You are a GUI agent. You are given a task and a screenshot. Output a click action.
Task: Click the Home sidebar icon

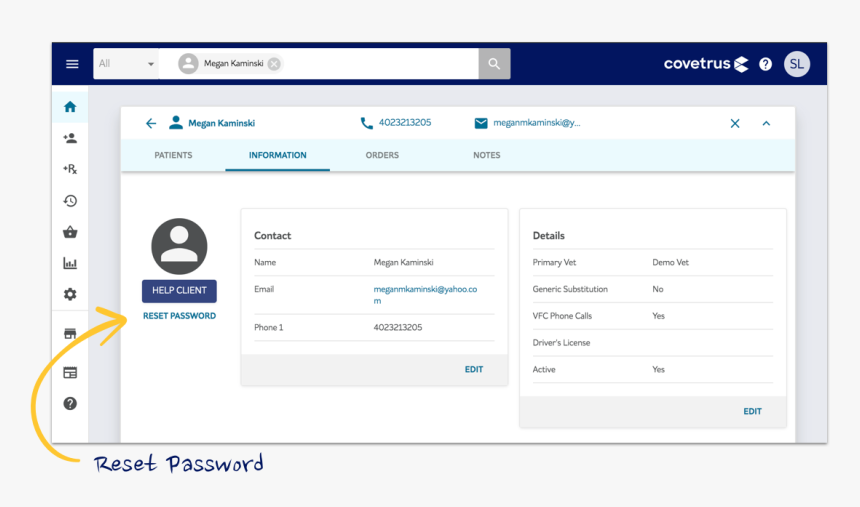(x=70, y=107)
